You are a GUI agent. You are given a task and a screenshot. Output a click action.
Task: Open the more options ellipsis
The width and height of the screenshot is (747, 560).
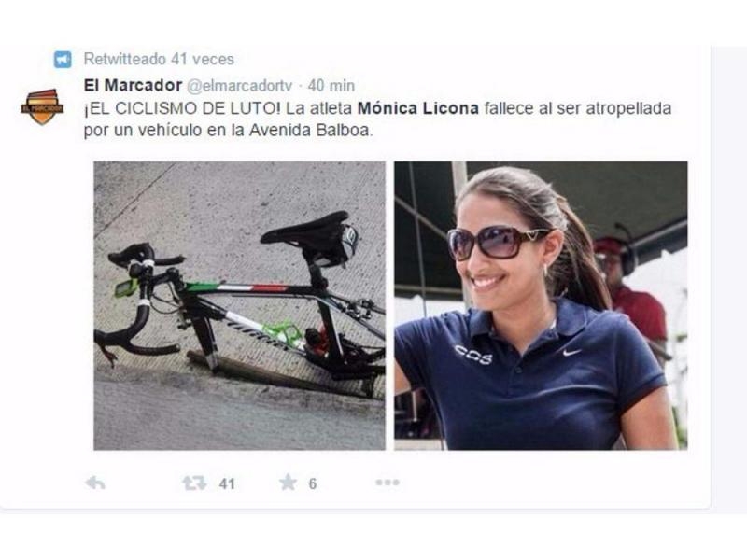388,483
